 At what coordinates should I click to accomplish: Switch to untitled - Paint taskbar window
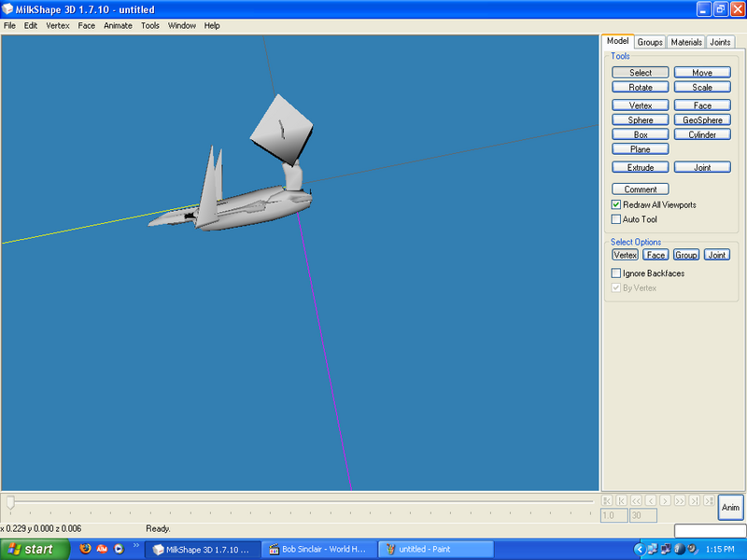point(435,550)
